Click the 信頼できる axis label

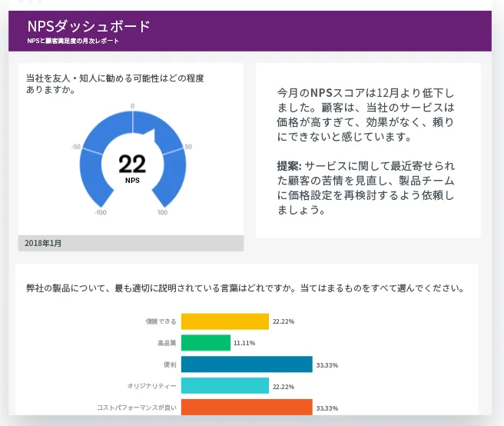pyautogui.click(x=161, y=321)
